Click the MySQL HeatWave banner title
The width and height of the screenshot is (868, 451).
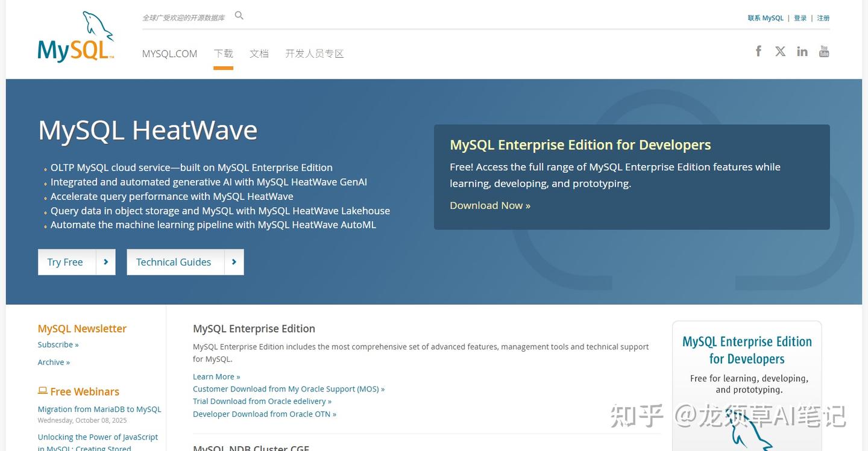pyautogui.click(x=148, y=130)
